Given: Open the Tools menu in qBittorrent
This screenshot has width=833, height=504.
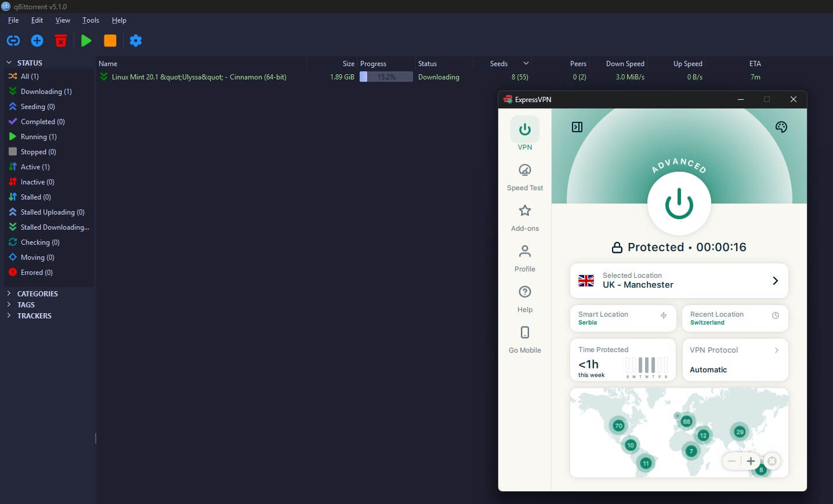Looking at the screenshot, I should tap(90, 20).
